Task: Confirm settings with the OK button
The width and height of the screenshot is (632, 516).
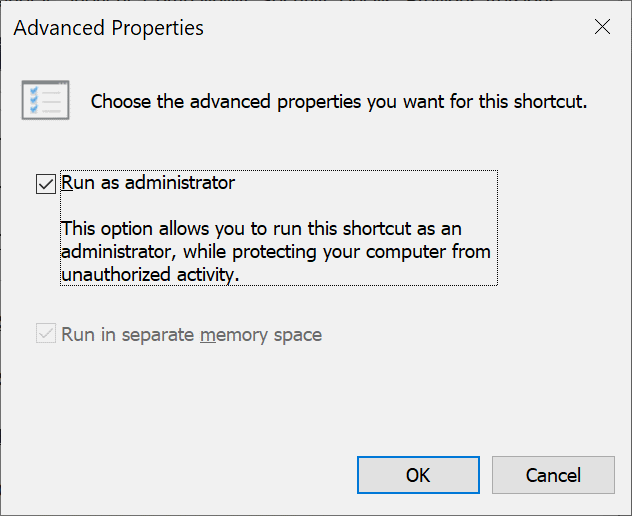Action: [x=418, y=475]
